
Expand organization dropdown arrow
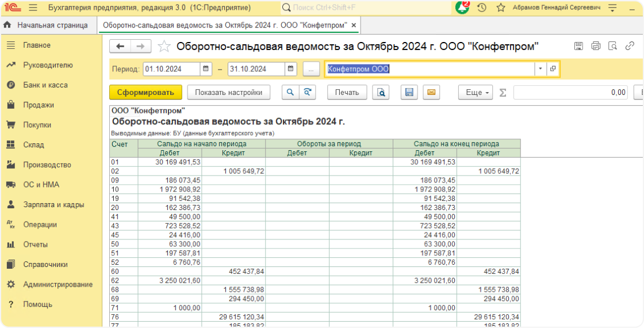(540, 68)
